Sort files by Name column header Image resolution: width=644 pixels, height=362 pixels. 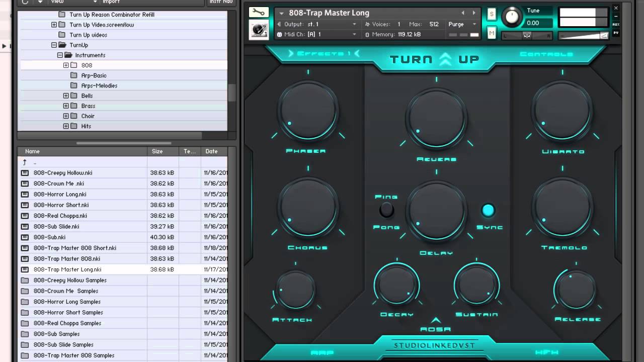83,151
